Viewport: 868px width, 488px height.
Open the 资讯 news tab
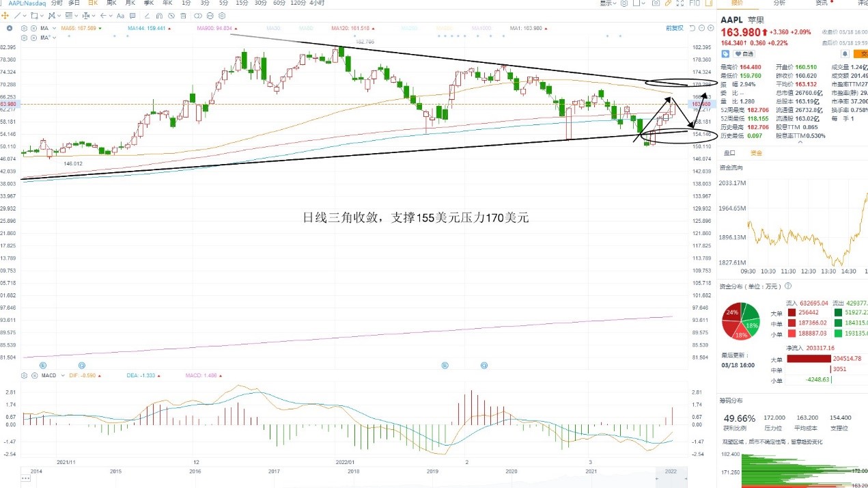(x=822, y=3)
